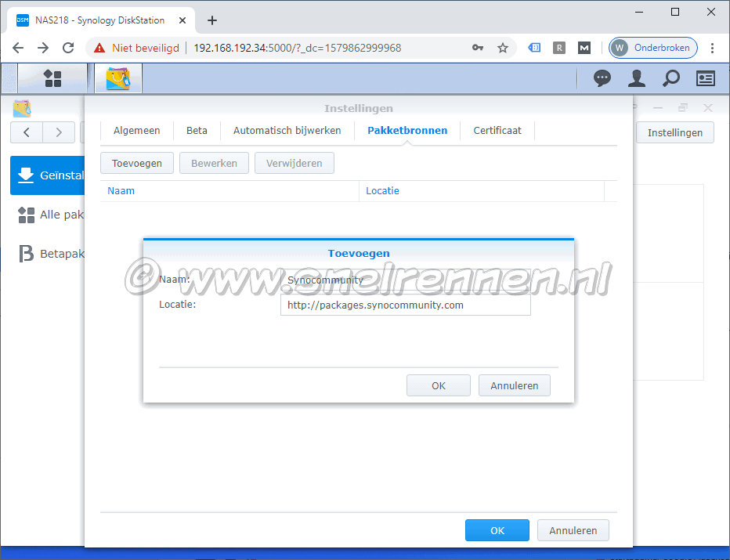Switch to the Beta tab
730x560 pixels.
[197, 130]
